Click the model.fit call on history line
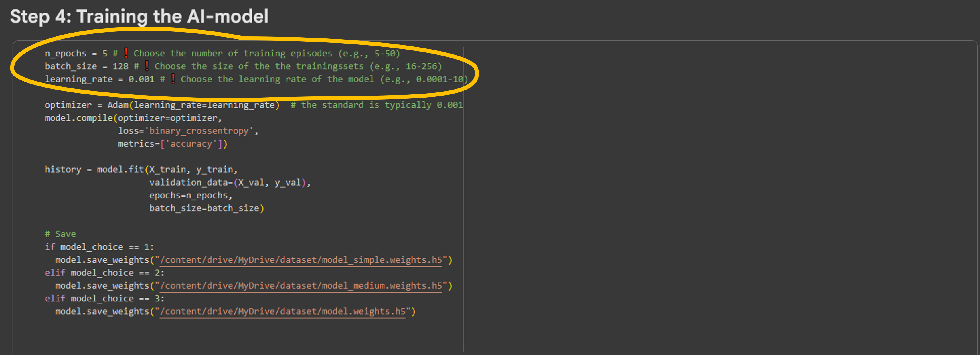This screenshot has height=355, width=980. (x=120, y=169)
